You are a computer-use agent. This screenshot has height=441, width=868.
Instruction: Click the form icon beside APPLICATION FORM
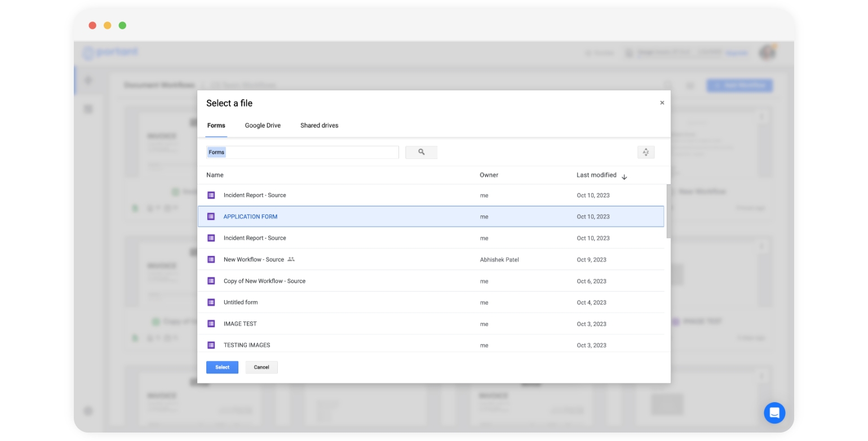tap(211, 217)
